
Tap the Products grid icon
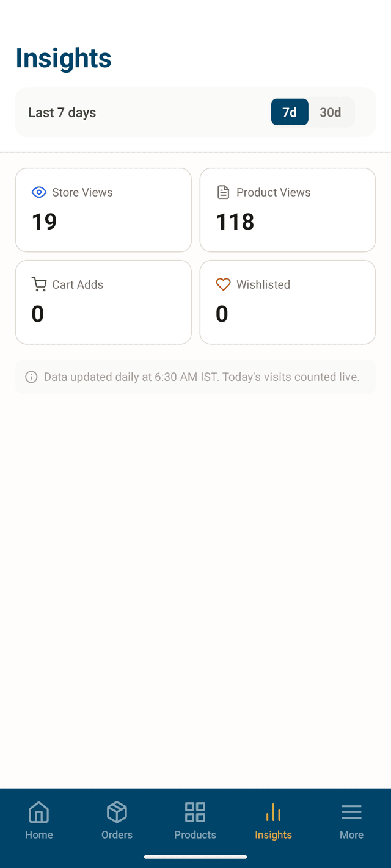click(x=195, y=812)
